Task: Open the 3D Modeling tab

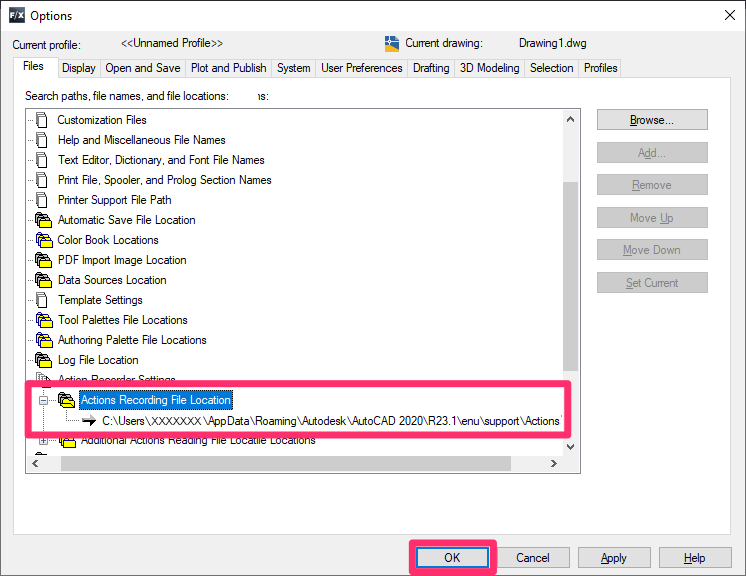Action: click(x=490, y=68)
